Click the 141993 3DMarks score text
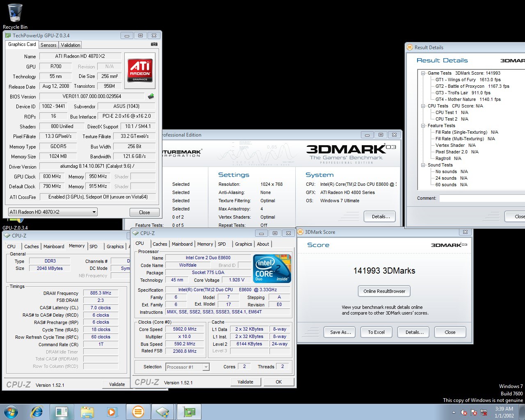The image size is (525, 420). (x=384, y=271)
